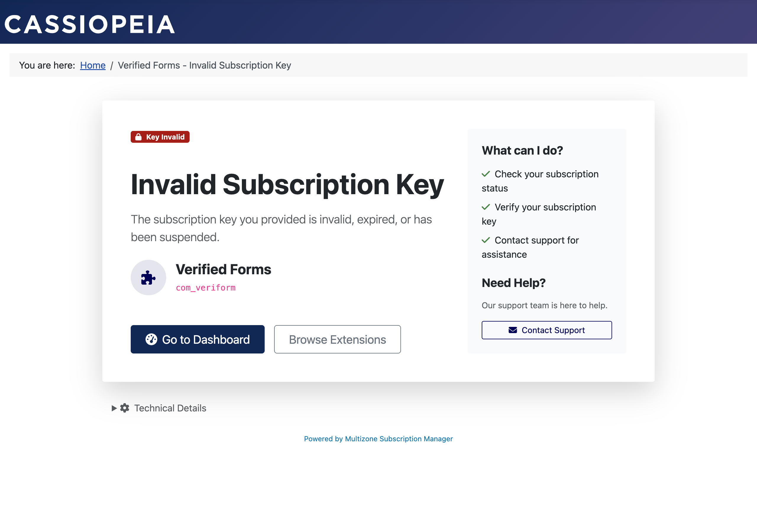Viewport: 757px width, 532px height.
Task: Select the com_veriform extension identifier
Action: tap(206, 287)
